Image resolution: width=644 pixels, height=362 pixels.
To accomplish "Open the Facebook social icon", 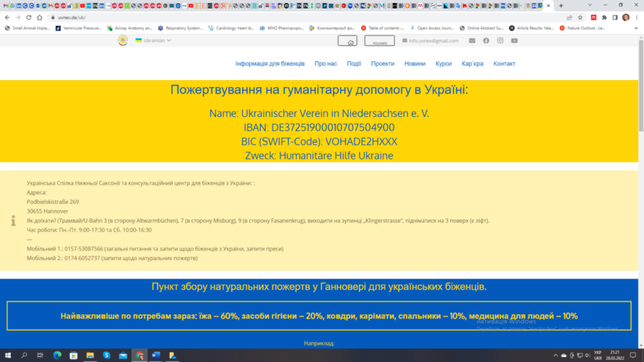I will (486, 41).
